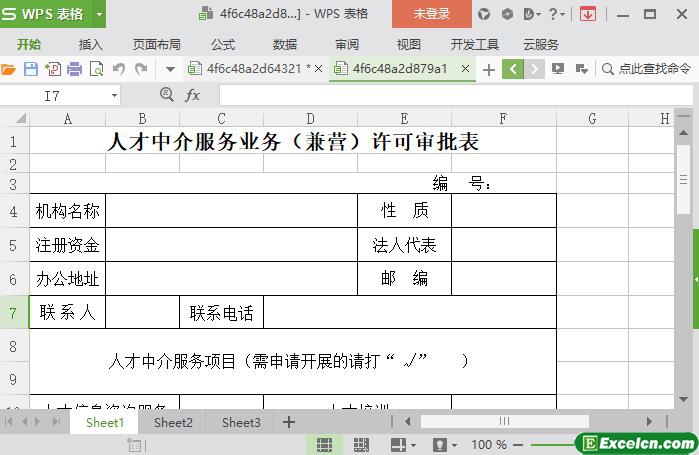
Task: Open file with the folder icon
Action: 8,69
